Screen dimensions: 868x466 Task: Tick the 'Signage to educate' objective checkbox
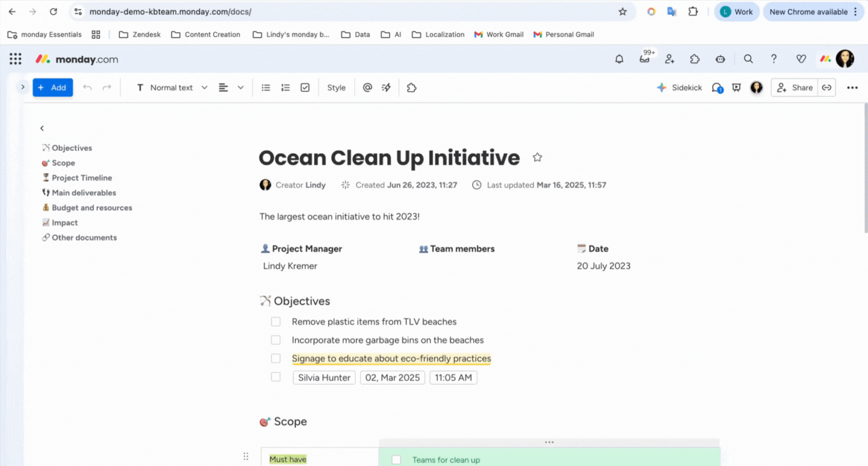[x=276, y=358]
